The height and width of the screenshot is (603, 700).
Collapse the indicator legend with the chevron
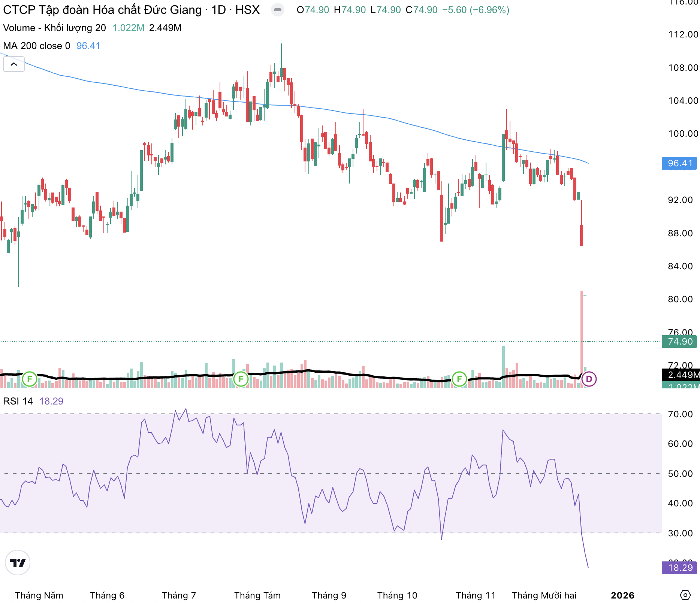tap(14, 64)
